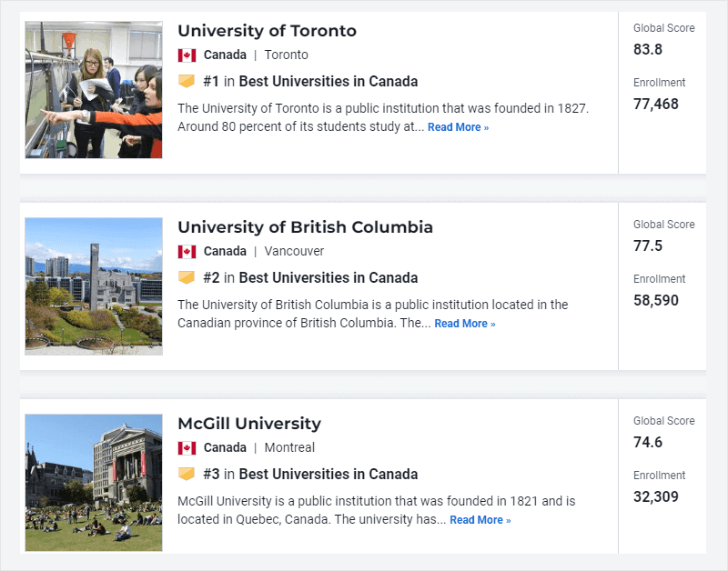Click the #2 ranking badge icon
The height and width of the screenshot is (571, 728).
coord(187,278)
